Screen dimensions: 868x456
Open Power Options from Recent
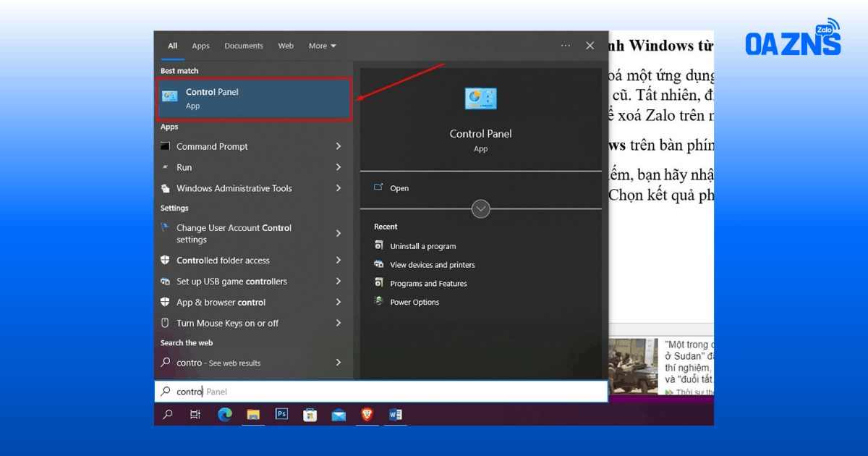click(x=414, y=303)
